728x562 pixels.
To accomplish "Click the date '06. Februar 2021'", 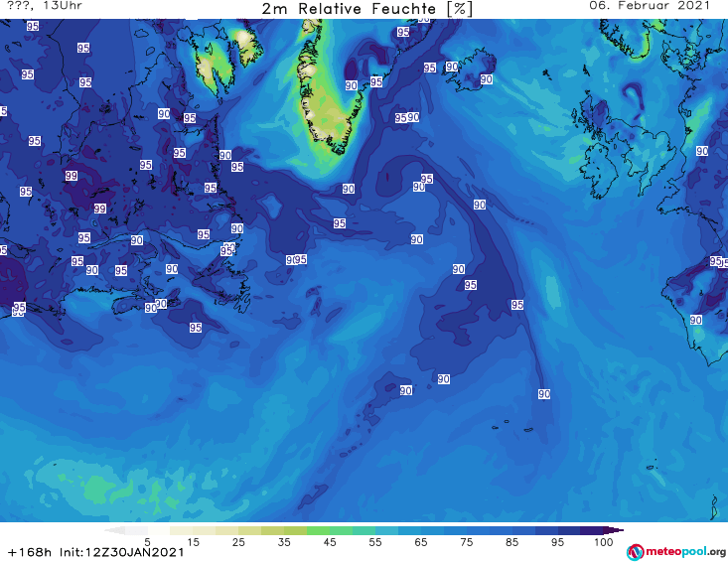I will pos(650,6).
